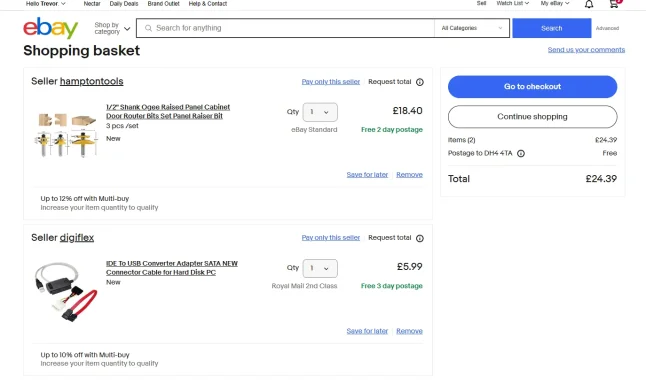Click the blue Search button
The height and width of the screenshot is (384, 646).
coord(552,28)
